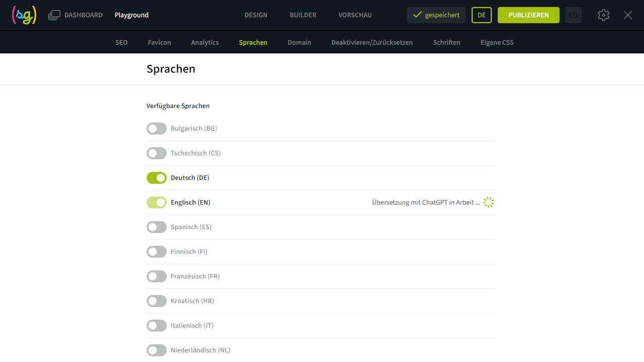Select the Sprachen settings tab
This screenshot has width=644, height=362.
click(x=253, y=42)
